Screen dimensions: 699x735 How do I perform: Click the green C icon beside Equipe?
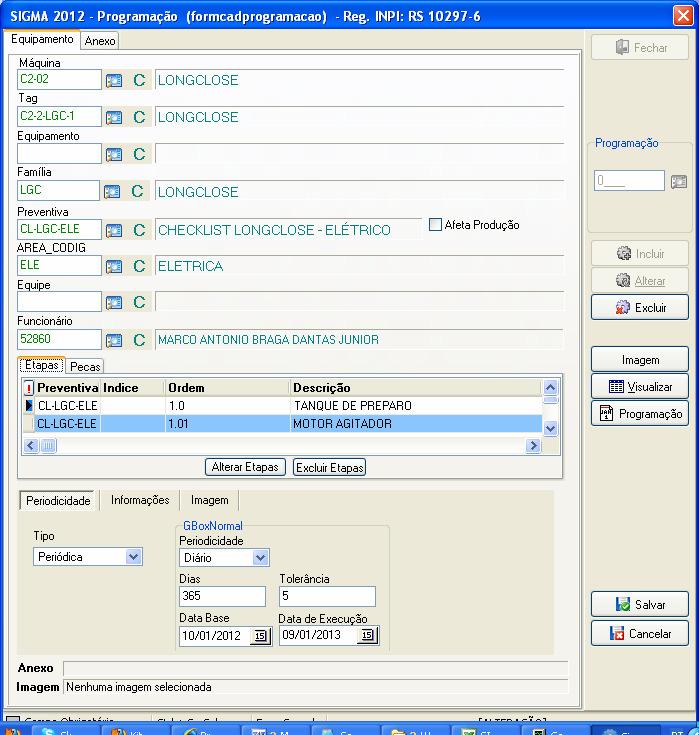click(139, 302)
